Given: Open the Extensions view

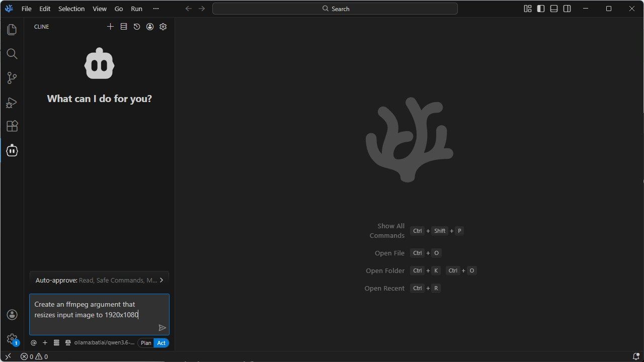Looking at the screenshot, I should click(x=12, y=126).
